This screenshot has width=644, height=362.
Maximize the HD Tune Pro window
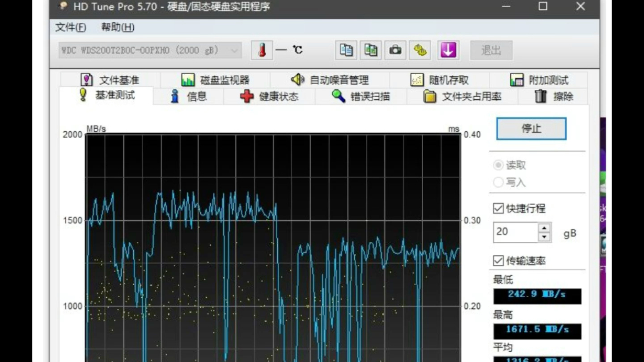543,6
